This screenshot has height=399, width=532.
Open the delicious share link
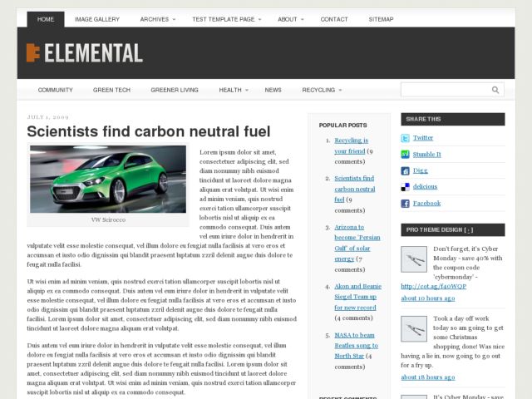tap(425, 186)
